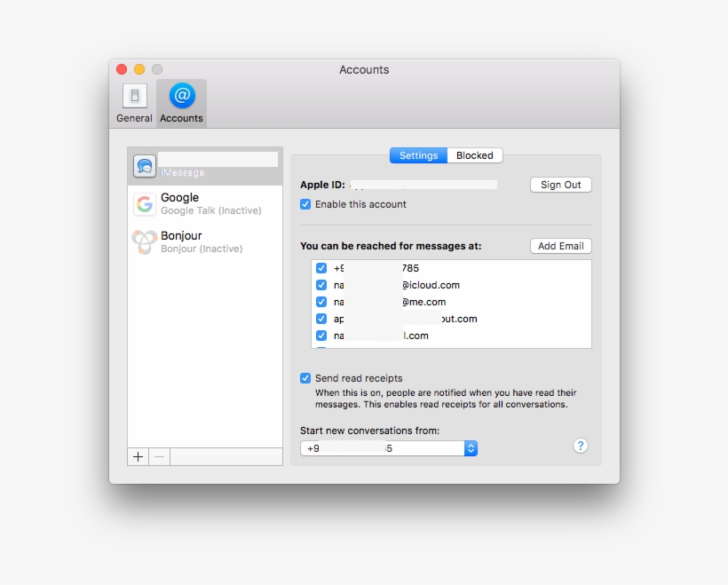Switch to the Settings tab

(x=418, y=155)
